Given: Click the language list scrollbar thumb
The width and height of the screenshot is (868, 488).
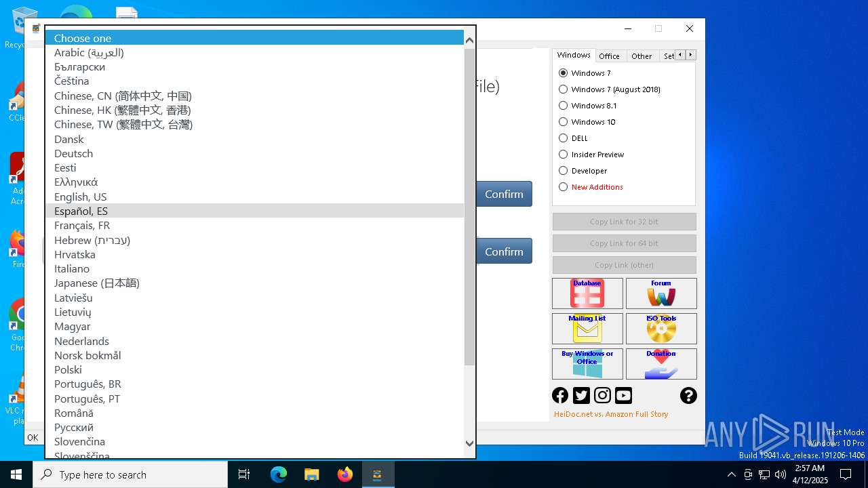Looking at the screenshot, I should (x=469, y=207).
